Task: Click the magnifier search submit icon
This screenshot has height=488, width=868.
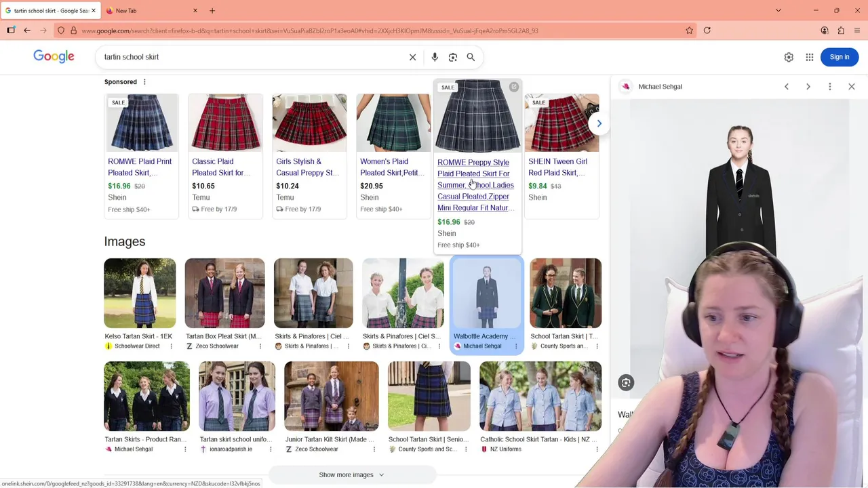Action: [471, 57]
